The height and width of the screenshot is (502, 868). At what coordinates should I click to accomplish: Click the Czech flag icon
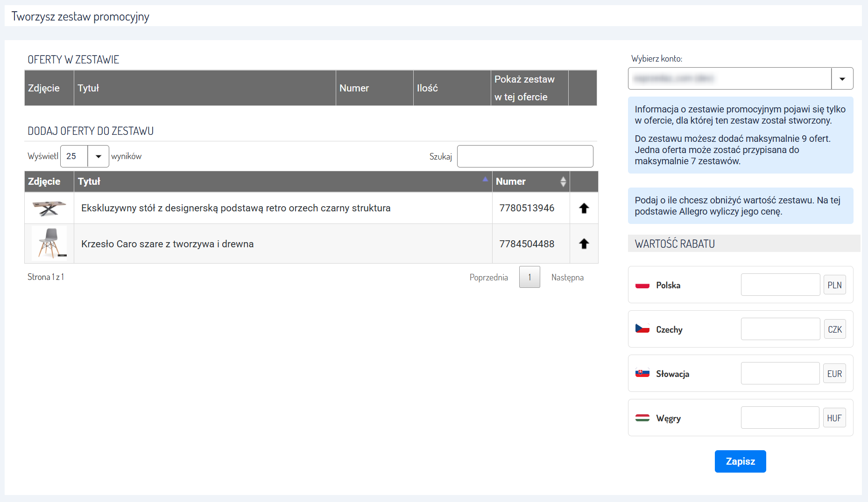coord(642,329)
